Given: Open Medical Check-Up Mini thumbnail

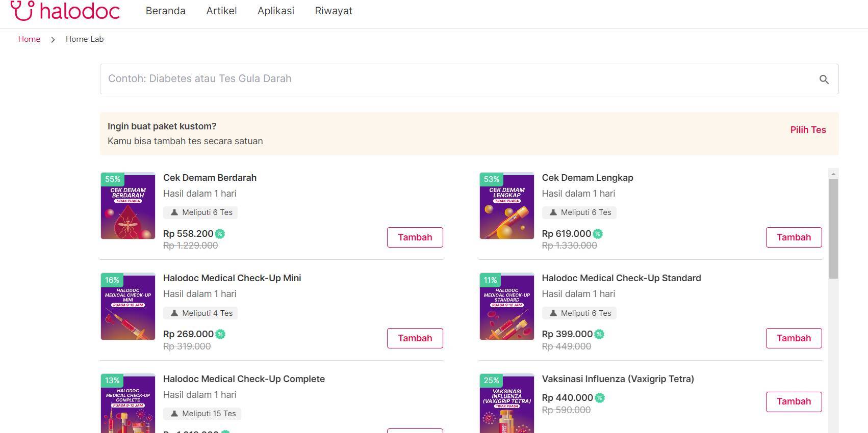Looking at the screenshot, I should tap(128, 306).
